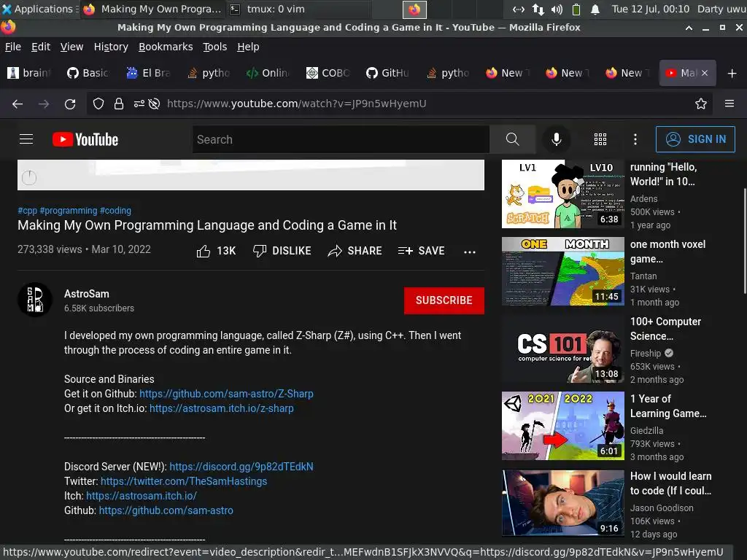The width and height of the screenshot is (747, 560).
Task: Open the View menu
Action: (71, 47)
